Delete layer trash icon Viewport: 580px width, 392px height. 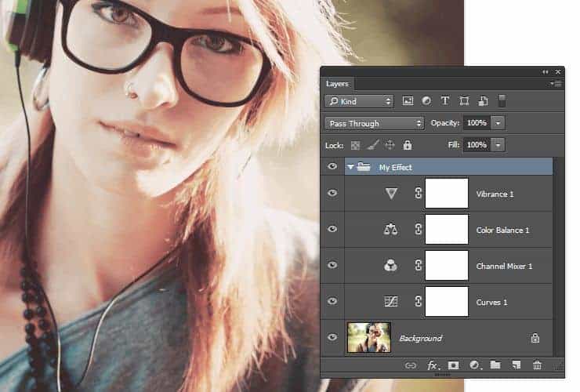tap(537, 365)
